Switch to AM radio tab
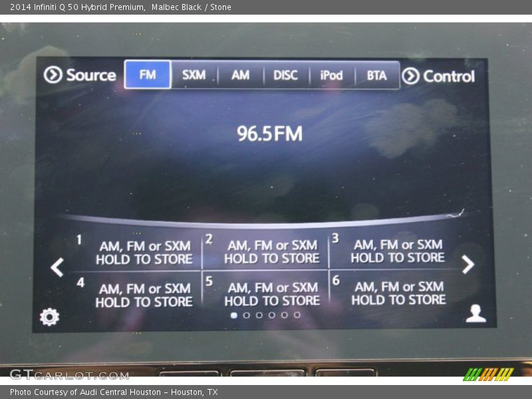 click(x=240, y=75)
